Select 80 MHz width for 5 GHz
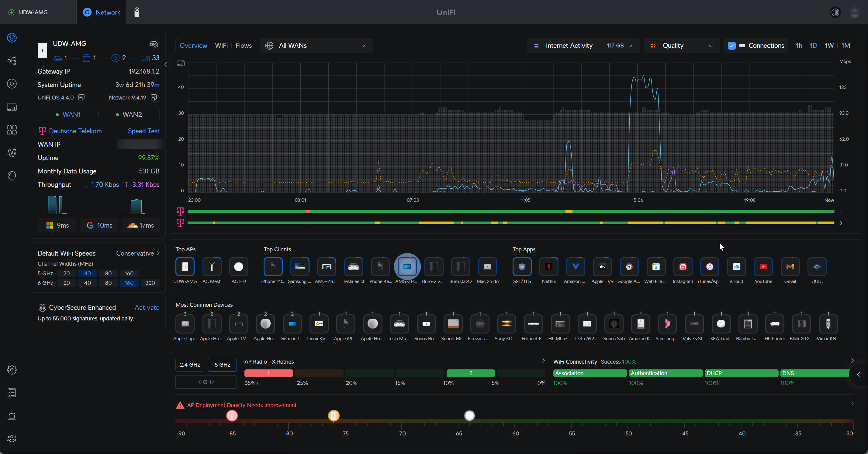 tap(108, 273)
